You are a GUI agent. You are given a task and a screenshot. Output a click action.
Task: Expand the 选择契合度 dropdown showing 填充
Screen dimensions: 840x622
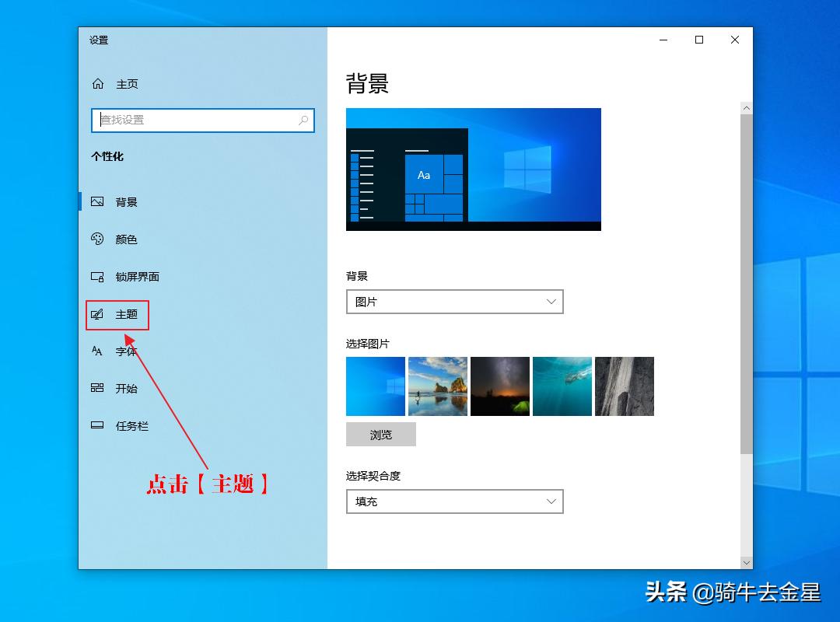[x=454, y=501]
